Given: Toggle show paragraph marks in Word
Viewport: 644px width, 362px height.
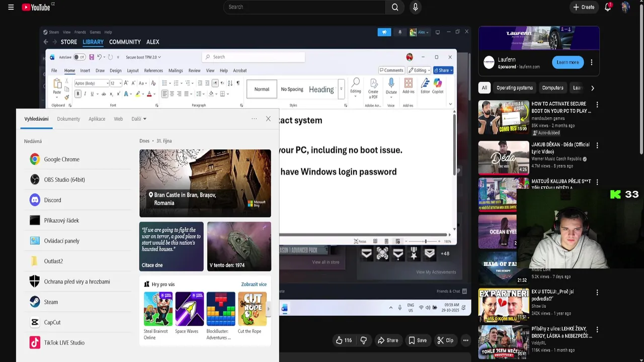Looking at the screenshot, I should pyautogui.click(x=238, y=83).
